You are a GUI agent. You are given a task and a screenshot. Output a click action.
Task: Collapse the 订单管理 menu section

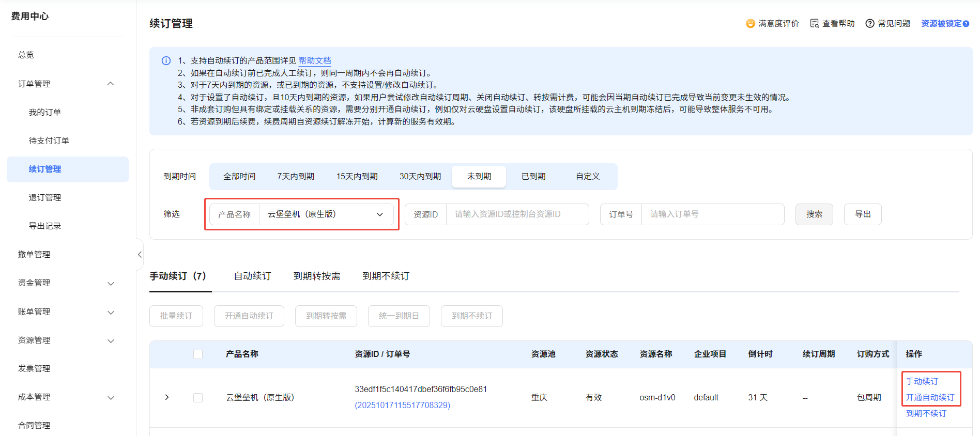point(111,84)
